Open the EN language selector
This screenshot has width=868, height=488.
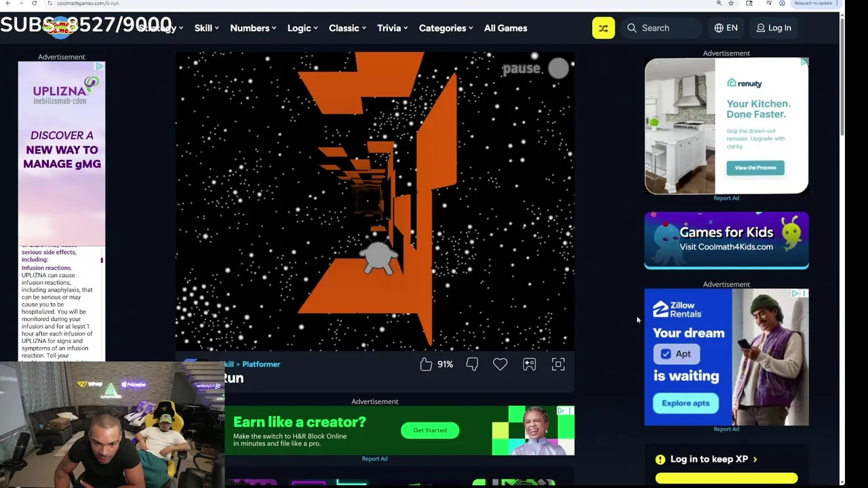tap(726, 28)
